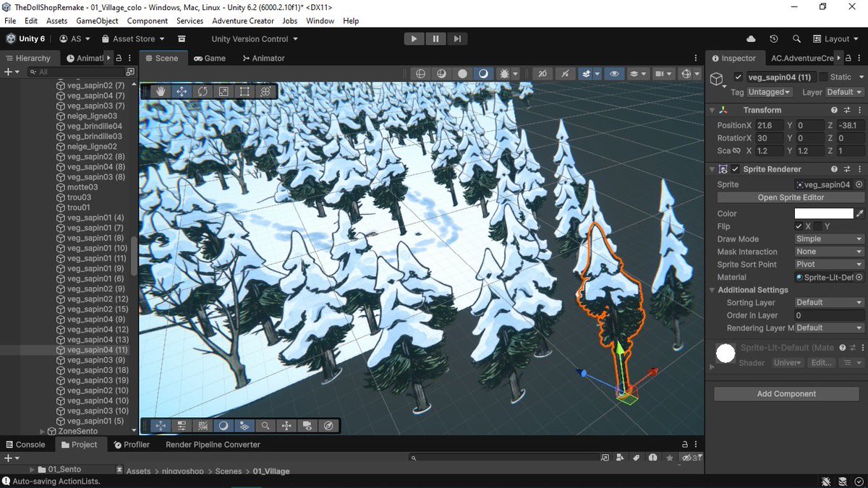Toggle the veg_sapin04 (11) active checkbox
Image resolution: width=868 pixels, height=488 pixels.
tap(738, 77)
